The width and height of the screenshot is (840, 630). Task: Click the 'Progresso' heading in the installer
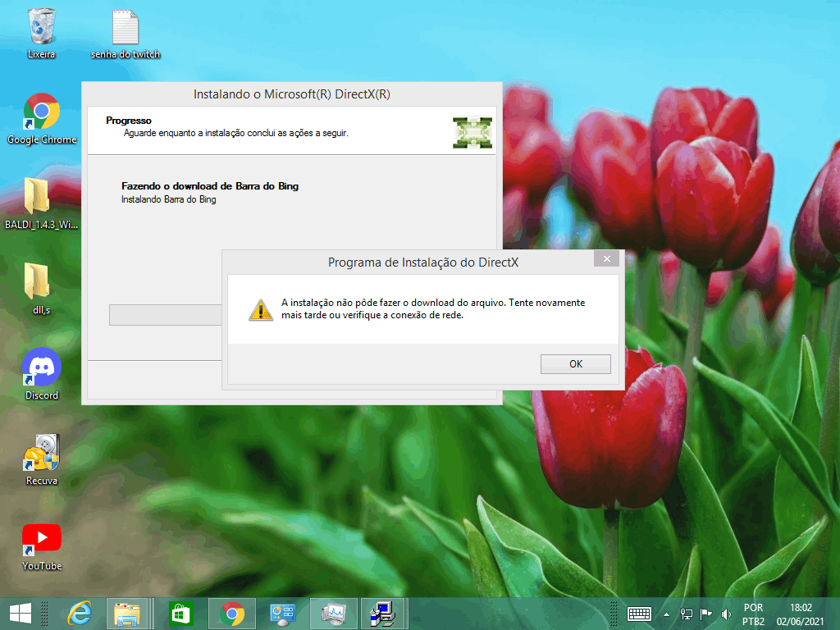click(129, 121)
